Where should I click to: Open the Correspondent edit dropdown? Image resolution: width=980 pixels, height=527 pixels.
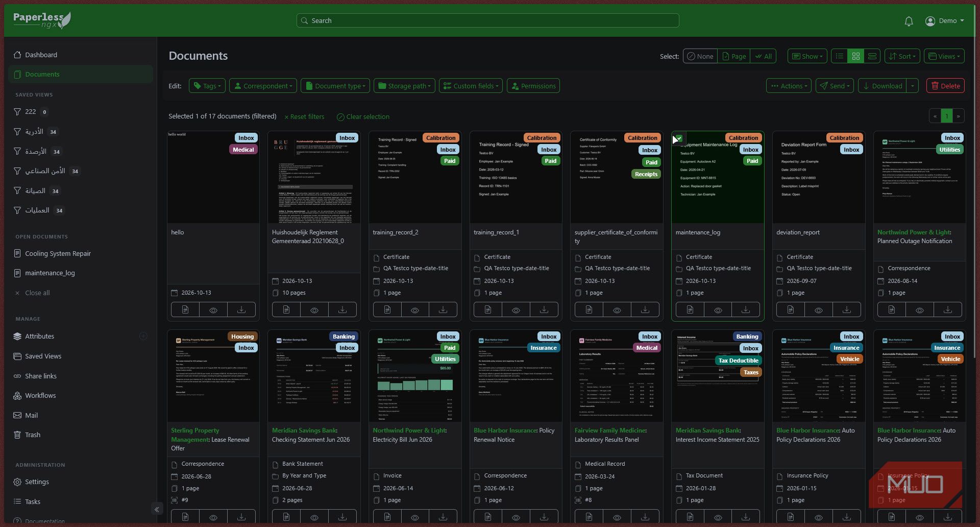[x=263, y=86]
